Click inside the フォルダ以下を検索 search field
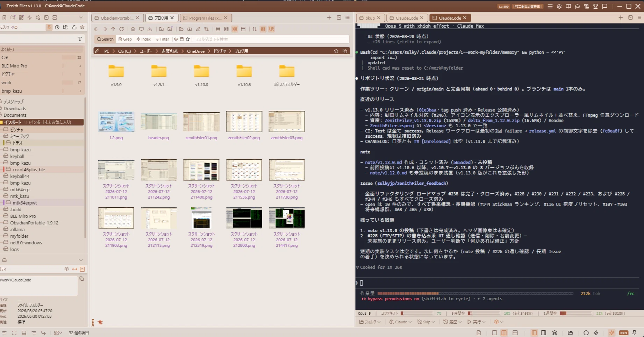This screenshot has width=644, height=337. tap(271, 39)
